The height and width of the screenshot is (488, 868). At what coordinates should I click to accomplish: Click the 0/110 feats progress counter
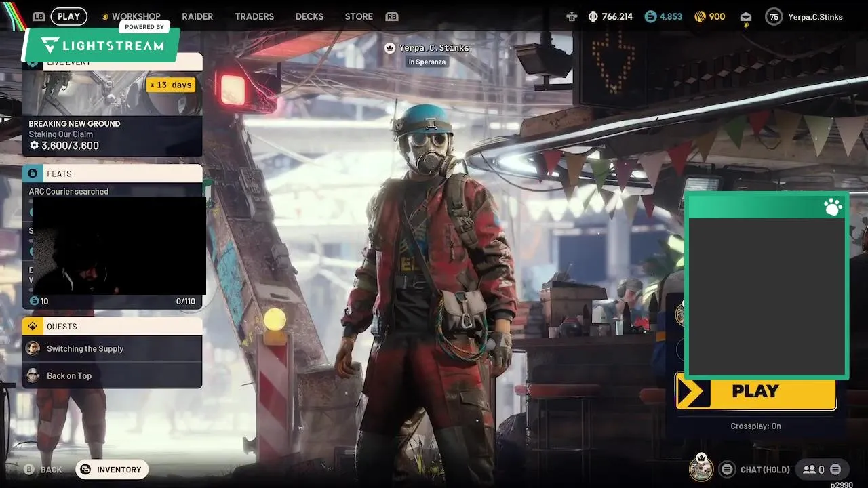point(185,301)
